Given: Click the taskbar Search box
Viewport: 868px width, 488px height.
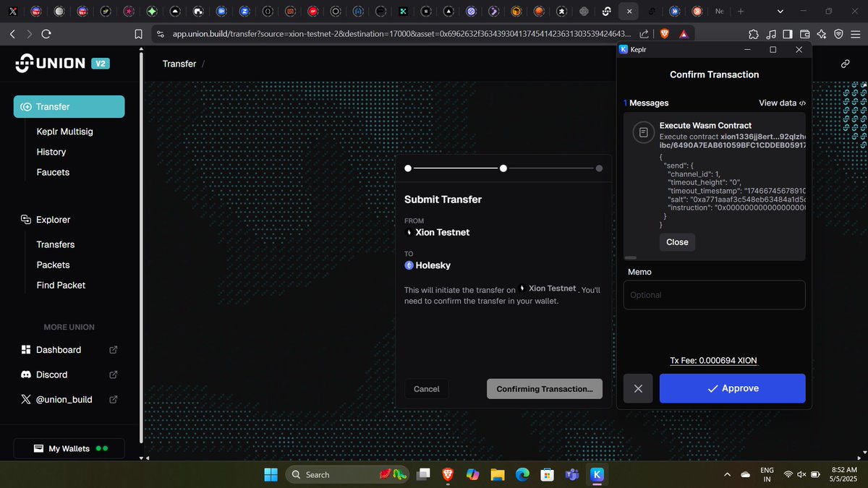Looking at the screenshot, I should tap(348, 474).
